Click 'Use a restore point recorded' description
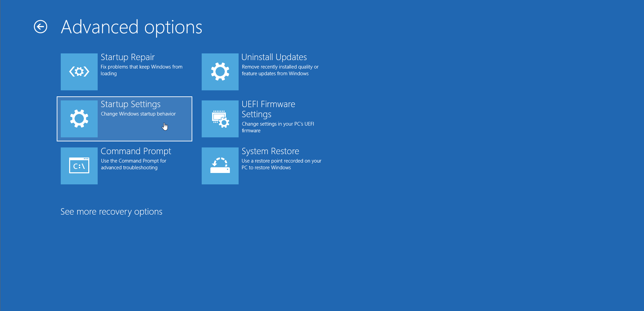The width and height of the screenshot is (644, 311). (x=282, y=164)
